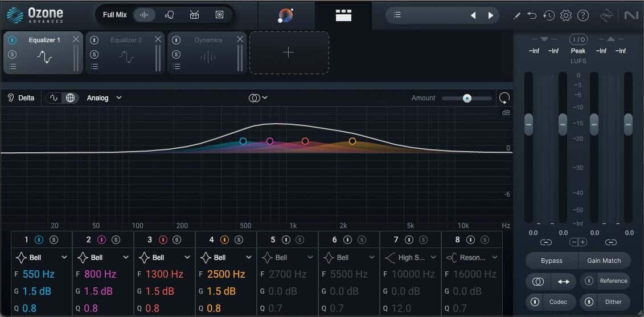Open the Analog mode dropdown
The height and width of the screenshot is (317, 644).
(104, 98)
